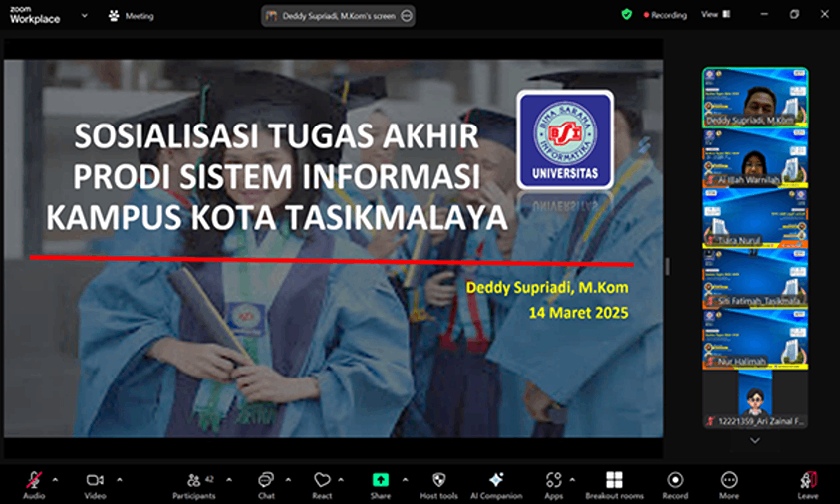Unmute the Audio microphone icon
Viewport: 840px width, 504px height.
click(x=34, y=480)
